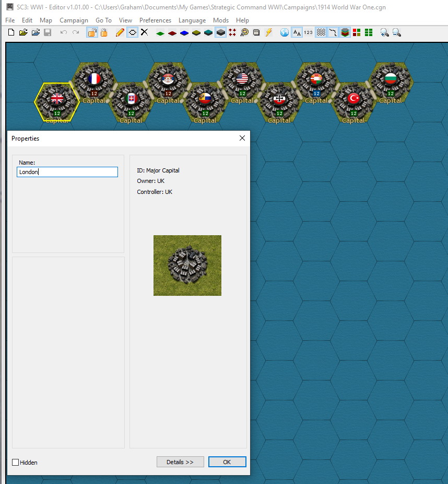Click the Undo arrow icon

pyautogui.click(x=64, y=32)
